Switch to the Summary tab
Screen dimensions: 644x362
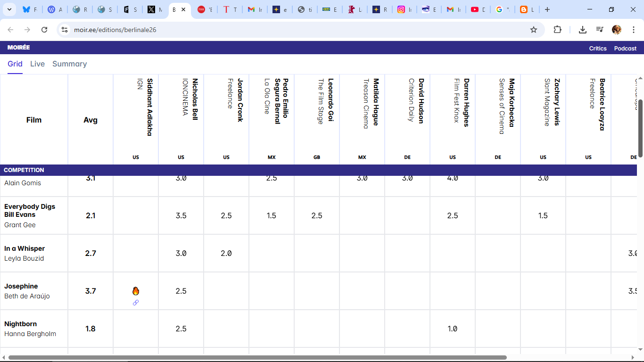click(69, 64)
